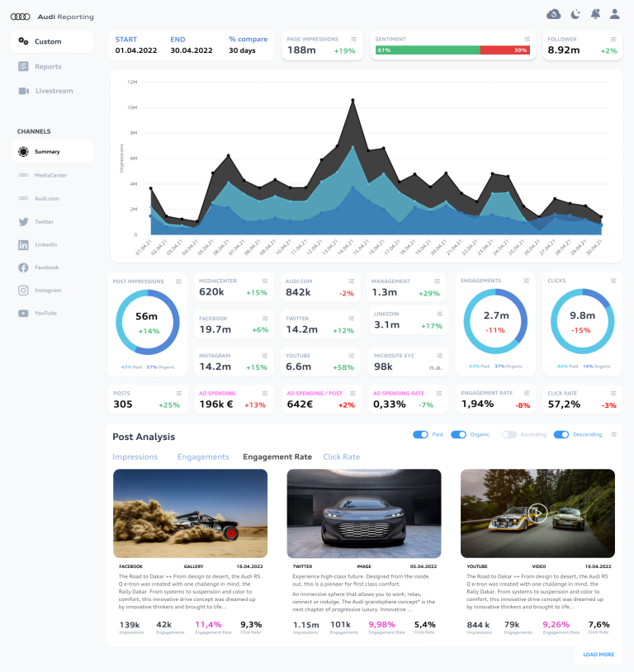The width and height of the screenshot is (634, 672).
Task: Click the Livestream camera icon
Action: pyautogui.click(x=24, y=91)
